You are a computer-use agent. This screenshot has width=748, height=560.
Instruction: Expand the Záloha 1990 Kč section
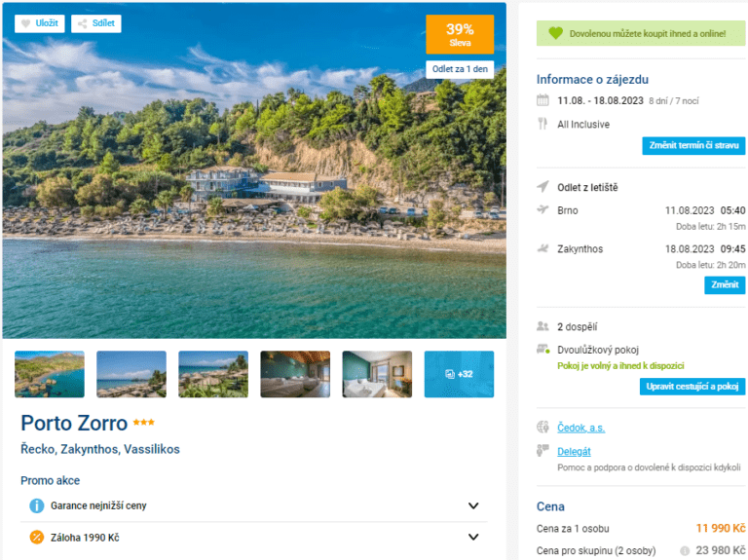coord(473,537)
